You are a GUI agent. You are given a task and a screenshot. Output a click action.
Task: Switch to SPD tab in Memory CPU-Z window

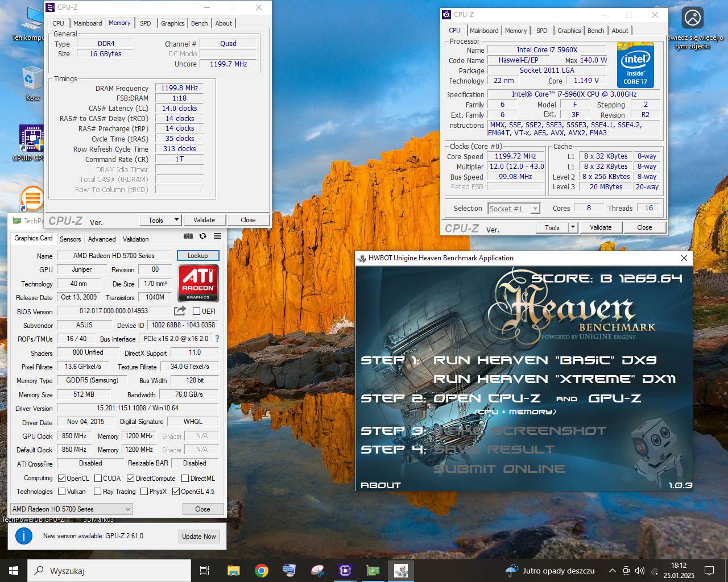point(146,23)
